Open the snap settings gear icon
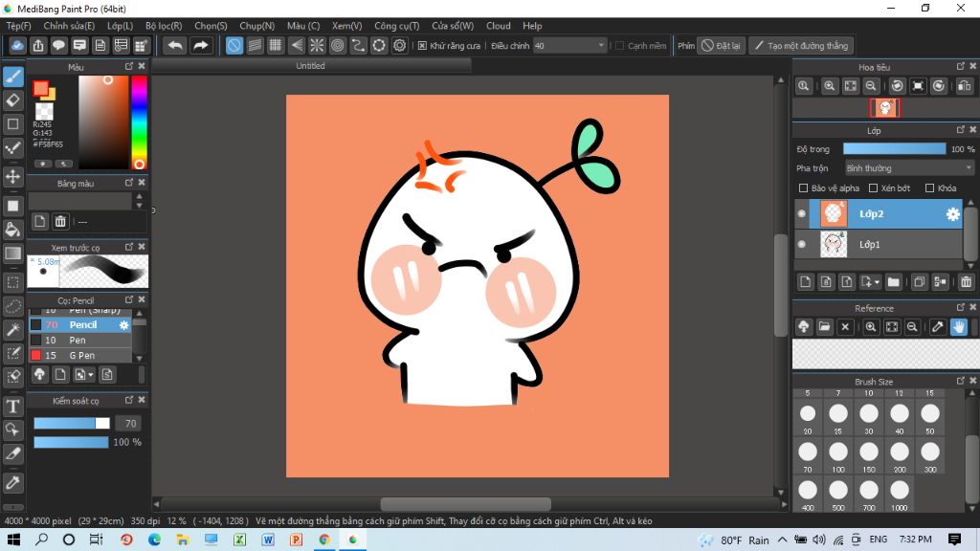 click(399, 46)
